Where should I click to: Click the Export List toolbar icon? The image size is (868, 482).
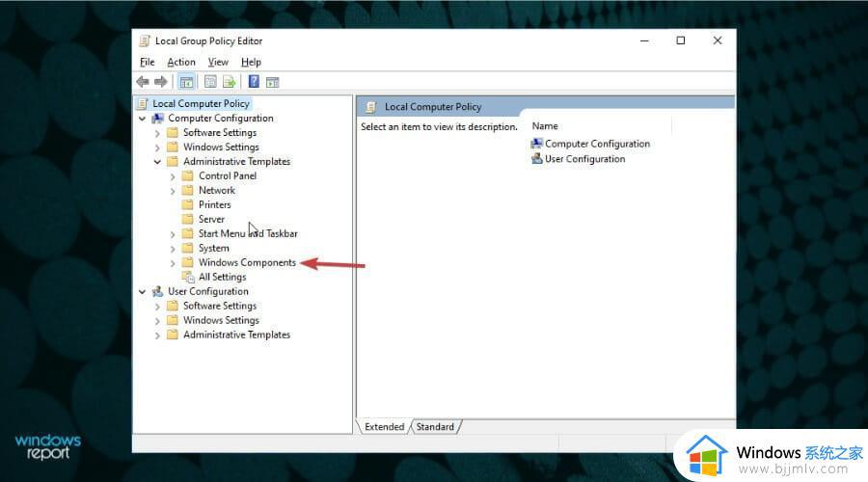point(230,82)
